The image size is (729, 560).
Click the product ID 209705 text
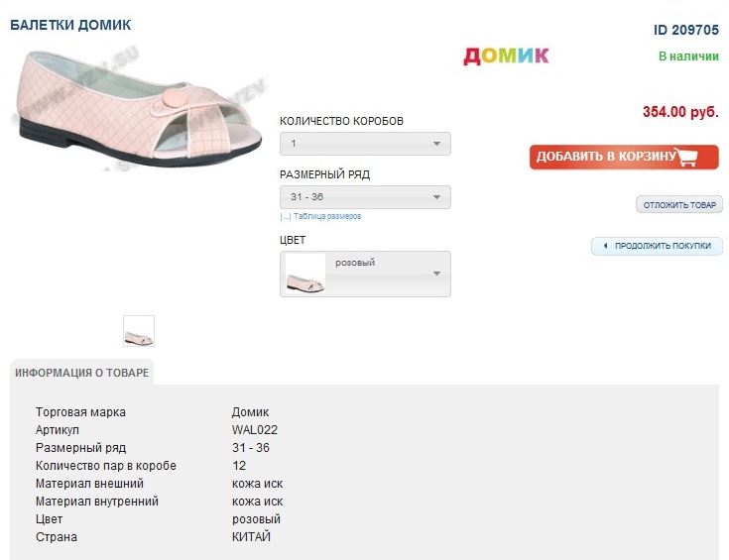(x=685, y=30)
